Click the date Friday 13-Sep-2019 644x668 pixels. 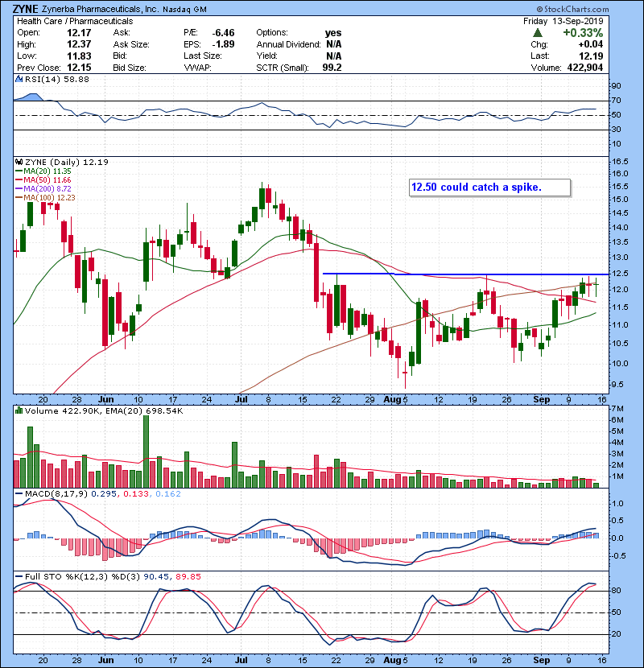point(563,21)
